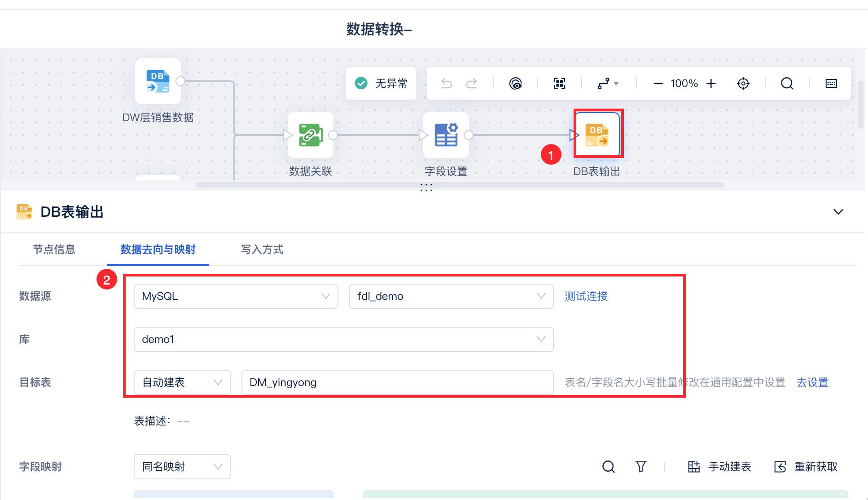Select the 数据关联 node icon
This screenshot has height=500, width=868.
(311, 135)
